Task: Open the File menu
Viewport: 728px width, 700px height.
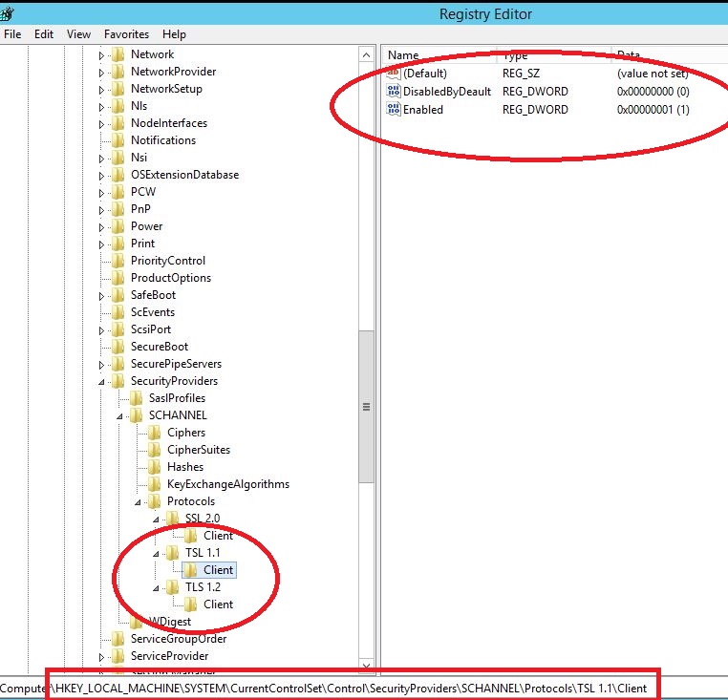Action: pyautogui.click(x=12, y=34)
